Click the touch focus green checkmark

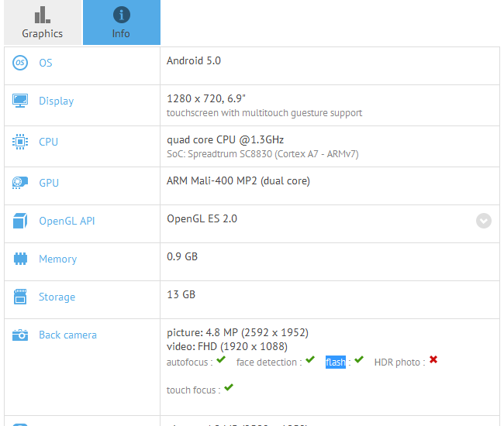(x=229, y=388)
